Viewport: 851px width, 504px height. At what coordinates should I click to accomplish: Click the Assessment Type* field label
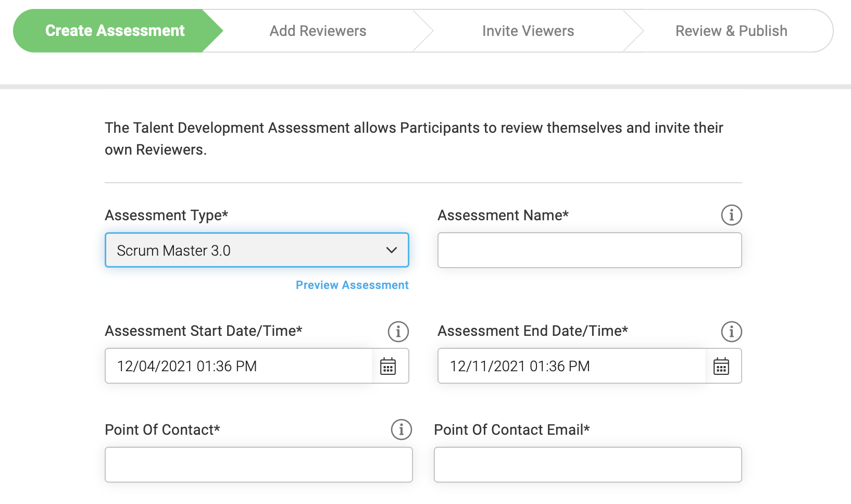click(x=167, y=215)
